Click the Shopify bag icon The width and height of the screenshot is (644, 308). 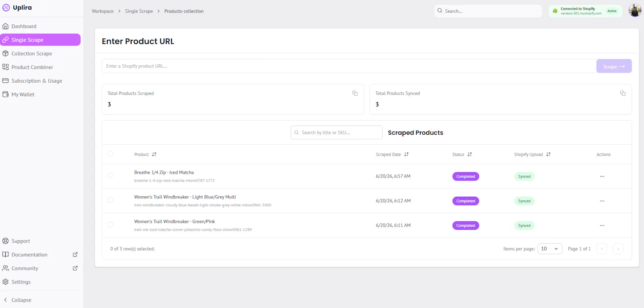[x=555, y=11]
